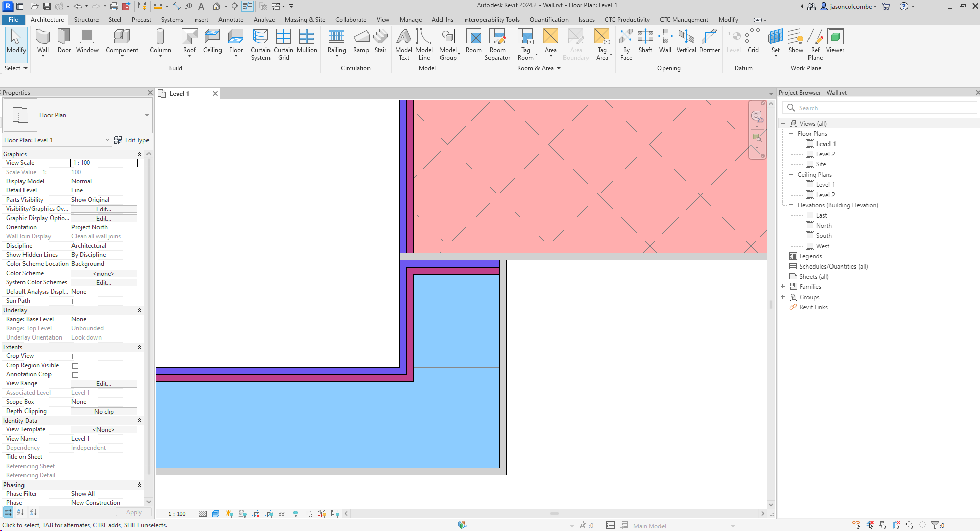The image size is (980, 531).
Task: Click the View Scale input field
Action: click(x=104, y=163)
